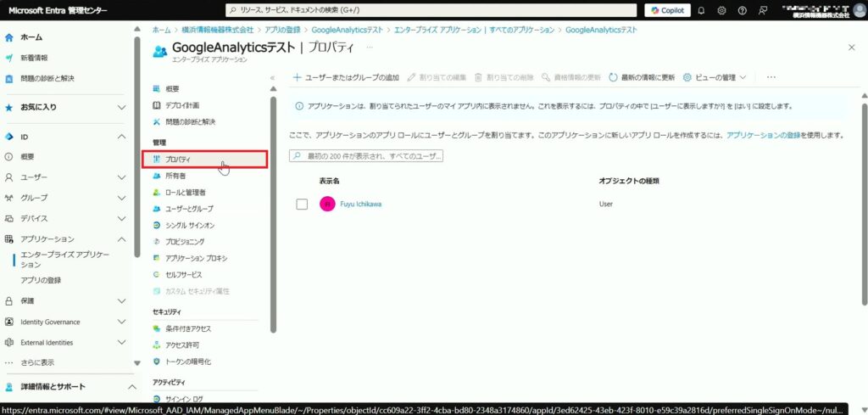
Task: Open サインイン ログ menu item
Action: (x=184, y=399)
